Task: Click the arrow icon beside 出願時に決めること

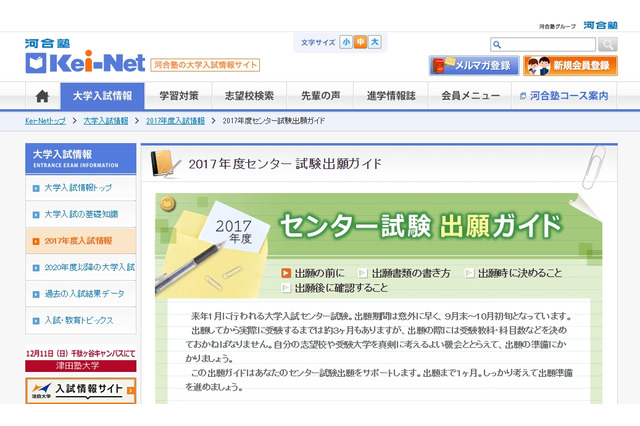Action: point(470,273)
